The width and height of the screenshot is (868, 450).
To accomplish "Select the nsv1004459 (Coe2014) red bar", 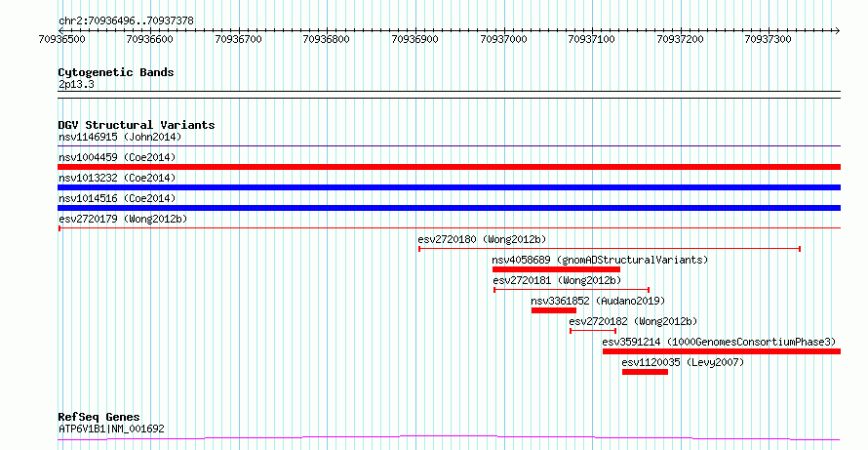I will pos(449,167).
